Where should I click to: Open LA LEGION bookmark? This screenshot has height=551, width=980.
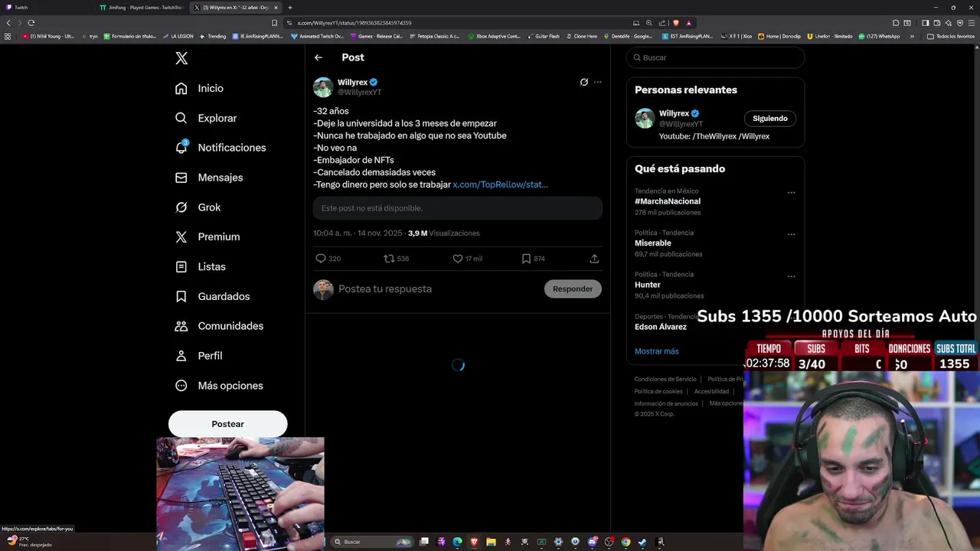tap(178, 36)
